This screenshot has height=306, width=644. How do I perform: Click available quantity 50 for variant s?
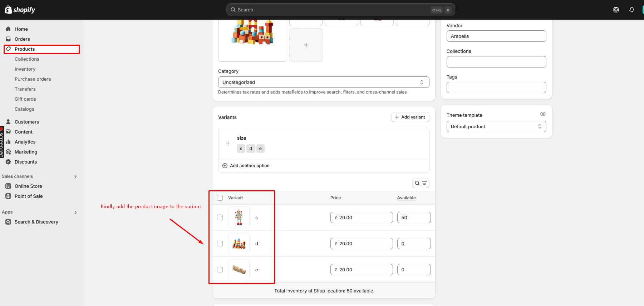(x=414, y=217)
